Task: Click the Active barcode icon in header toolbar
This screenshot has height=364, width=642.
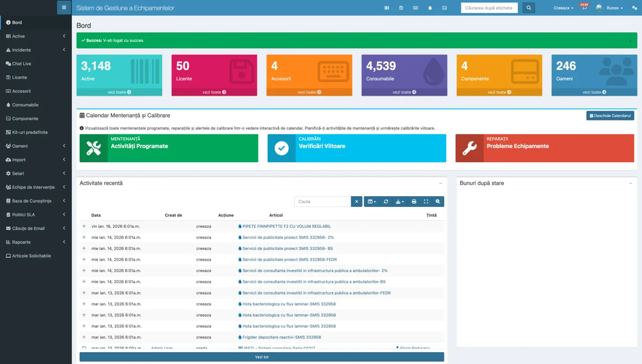Action: point(387,7)
